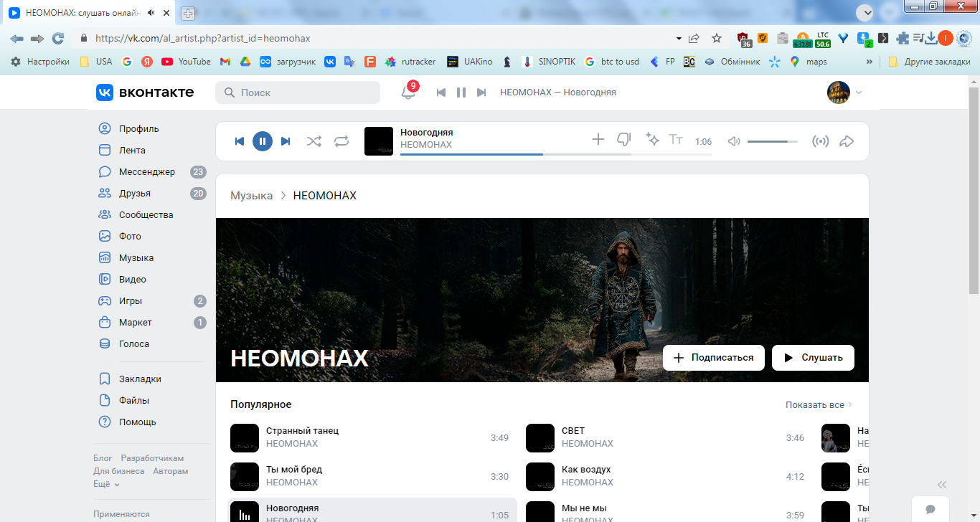Toggle broadcast music to status icon
The width and height of the screenshot is (980, 522).
[x=820, y=141]
